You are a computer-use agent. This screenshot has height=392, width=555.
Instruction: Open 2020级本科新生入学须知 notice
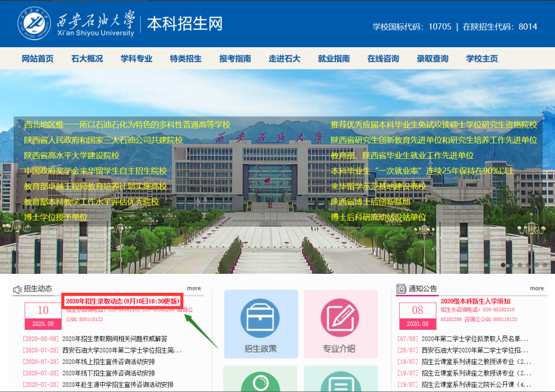click(x=475, y=301)
